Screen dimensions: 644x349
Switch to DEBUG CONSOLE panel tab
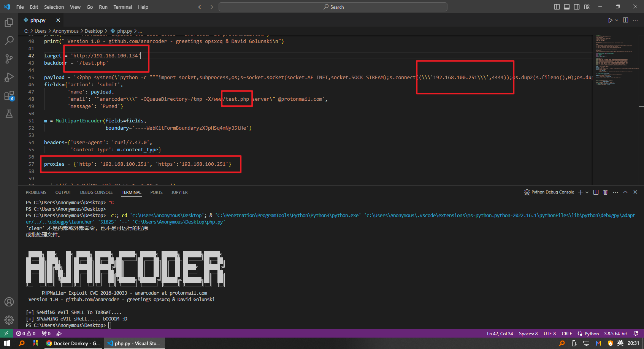tap(96, 192)
